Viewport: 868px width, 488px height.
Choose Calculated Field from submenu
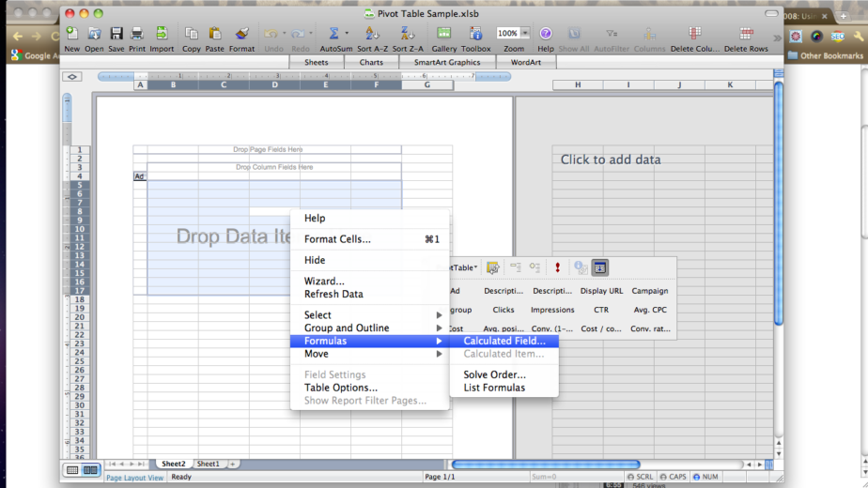pyautogui.click(x=504, y=341)
